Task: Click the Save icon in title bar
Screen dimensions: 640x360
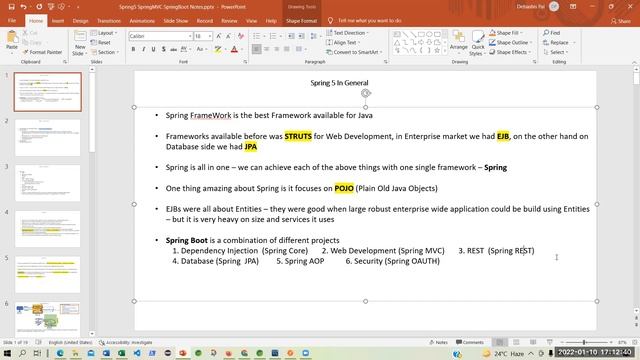Action: [11, 7]
